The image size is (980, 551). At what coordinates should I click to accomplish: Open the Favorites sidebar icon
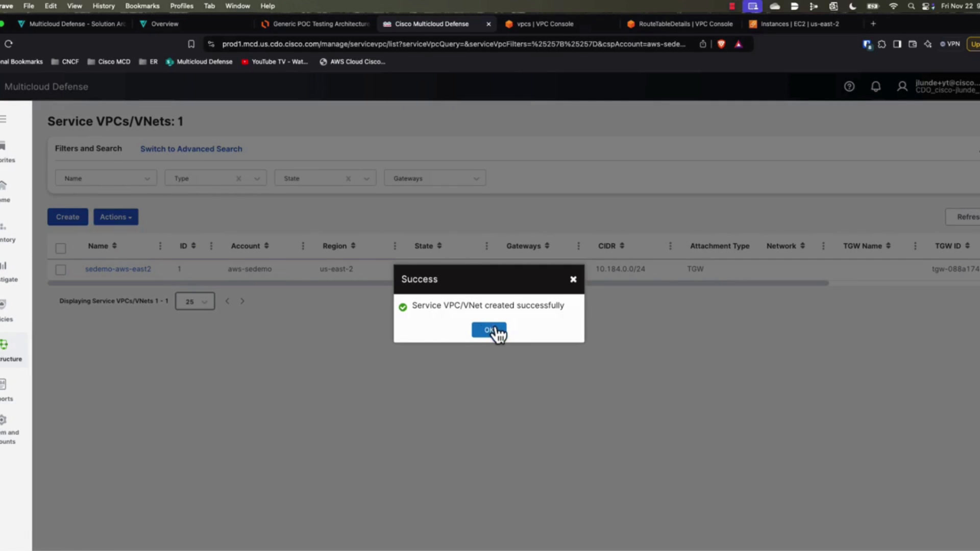pyautogui.click(x=3, y=146)
